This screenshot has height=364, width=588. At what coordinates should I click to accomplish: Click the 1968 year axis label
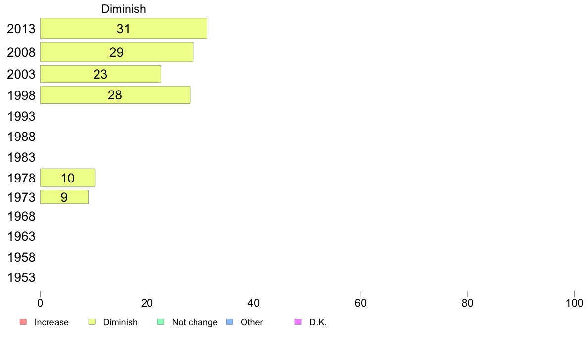[21, 216]
